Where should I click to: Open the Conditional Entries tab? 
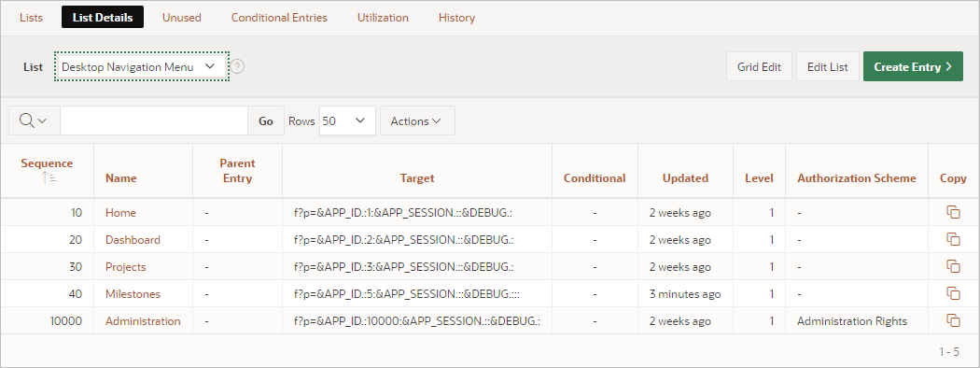pos(279,18)
